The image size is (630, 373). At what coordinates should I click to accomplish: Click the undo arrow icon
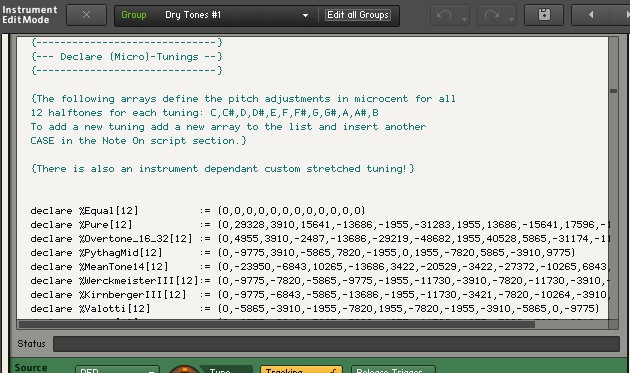(x=444, y=15)
